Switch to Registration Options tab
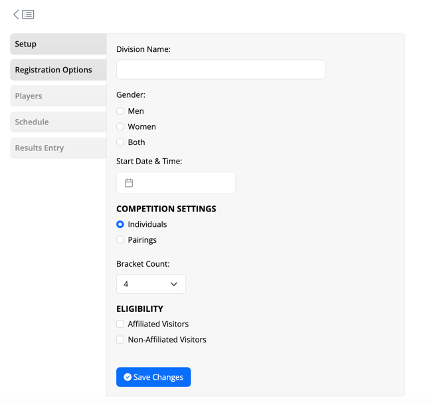 (x=58, y=70)
